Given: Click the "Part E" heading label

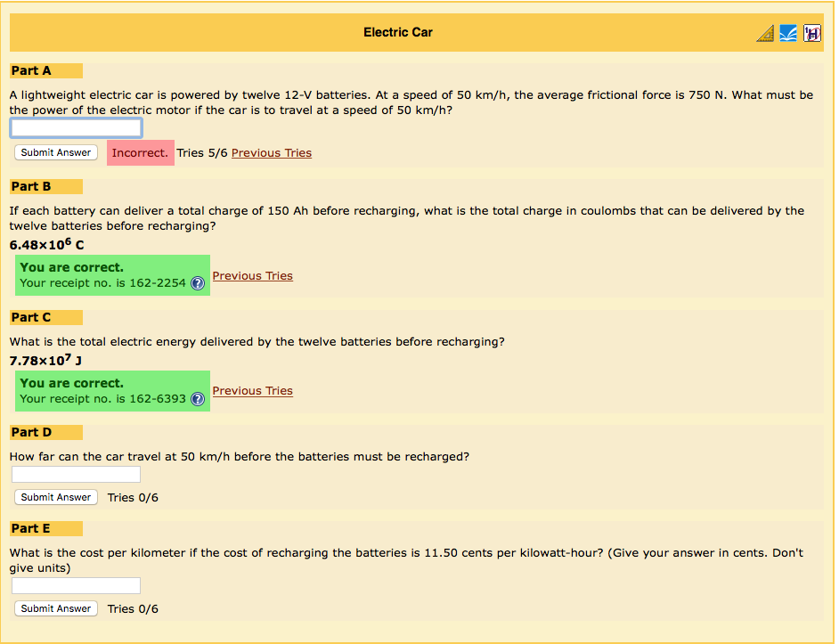Looking at the screenshot, I should click(31, 528).
